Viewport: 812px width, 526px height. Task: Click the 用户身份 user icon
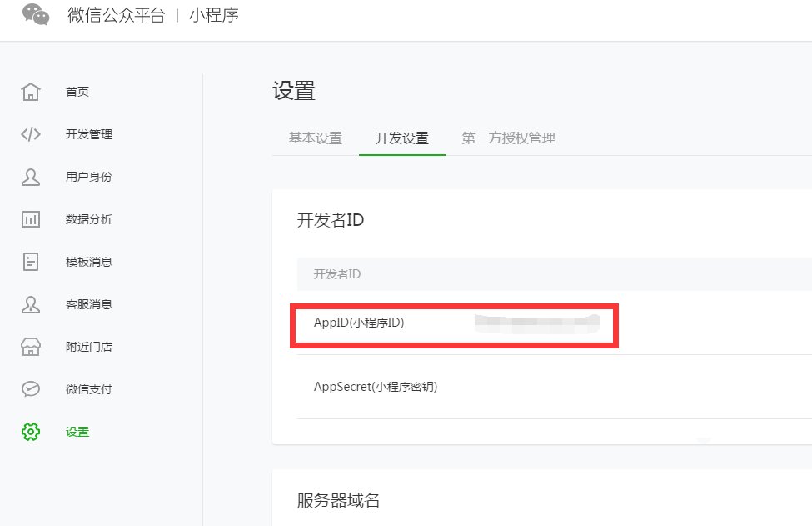(x=30, y=177)
